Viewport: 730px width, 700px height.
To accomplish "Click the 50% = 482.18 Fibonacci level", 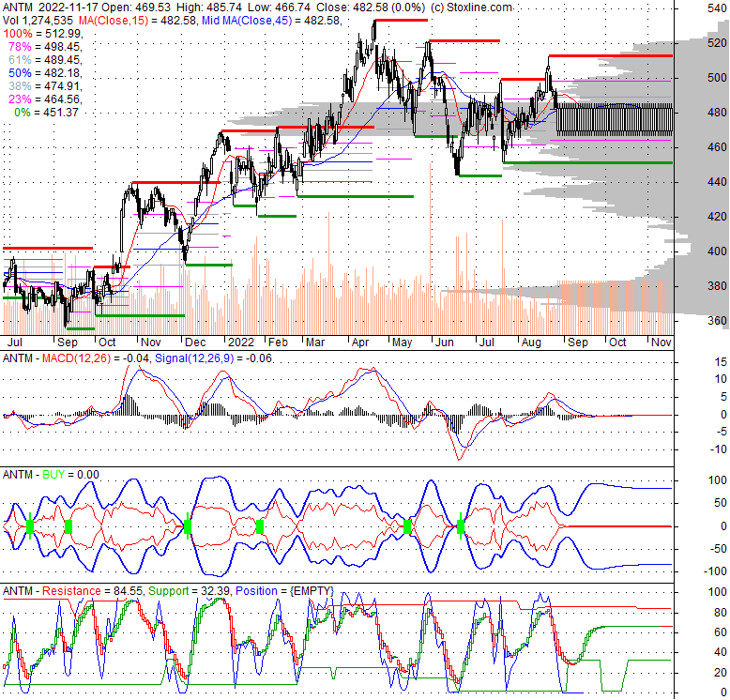I will pos(45,73).
